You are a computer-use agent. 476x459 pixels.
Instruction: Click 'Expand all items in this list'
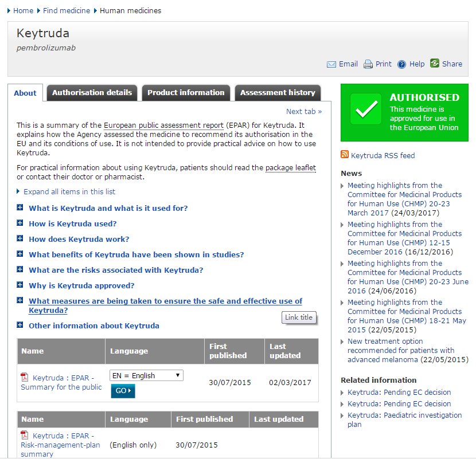[x=69, y=192]
